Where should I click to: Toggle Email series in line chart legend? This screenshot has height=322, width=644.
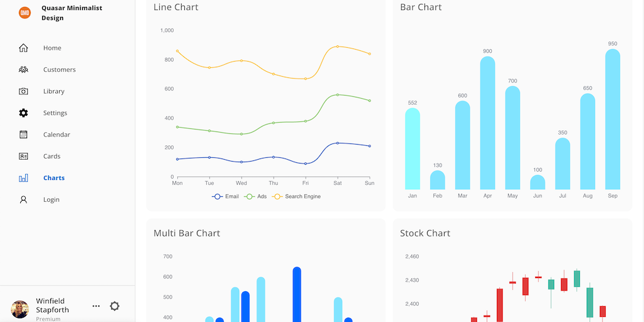click(226, 197)
